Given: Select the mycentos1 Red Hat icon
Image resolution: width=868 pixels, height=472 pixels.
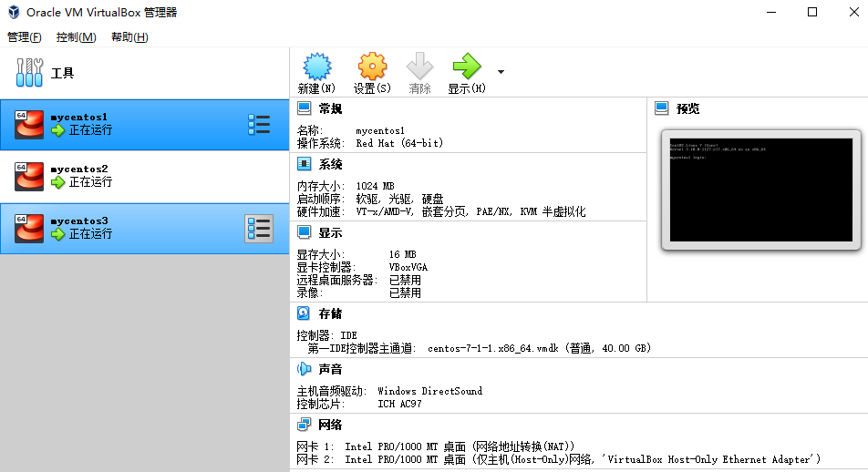Looking at the screenshot, I should point(29,124).
